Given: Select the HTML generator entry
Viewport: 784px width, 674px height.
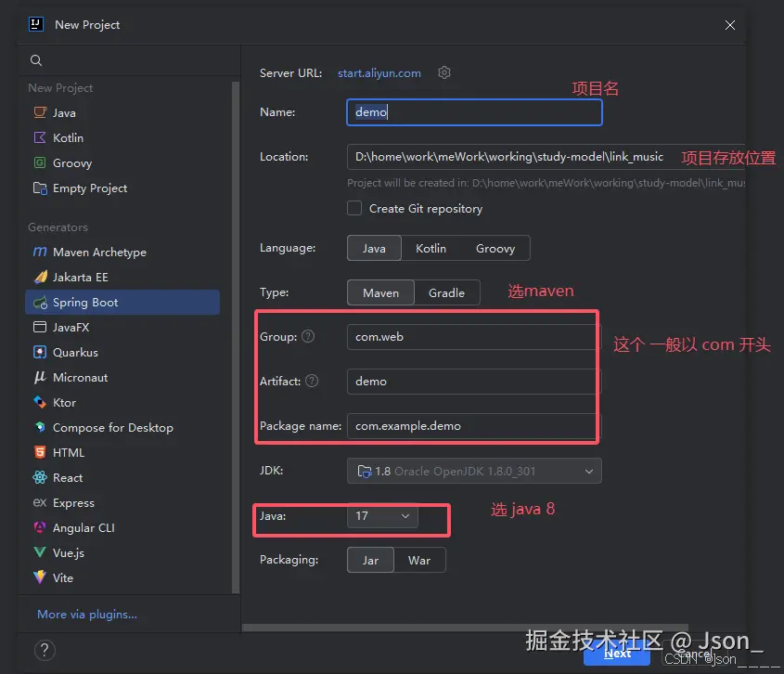Looking at the screenshot, I should [122, 452].
